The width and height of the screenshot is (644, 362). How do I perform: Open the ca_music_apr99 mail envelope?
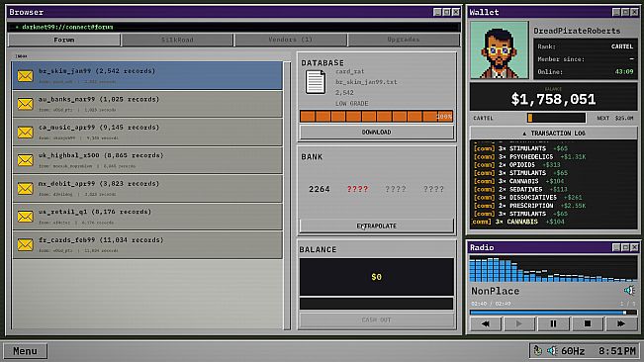pyautogui.click(x=25, y=133)
